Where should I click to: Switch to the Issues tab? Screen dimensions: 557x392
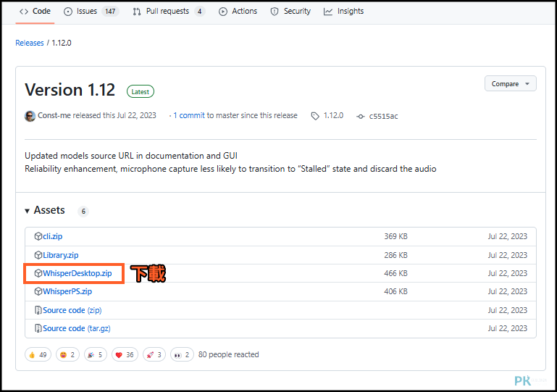point(91,12)
